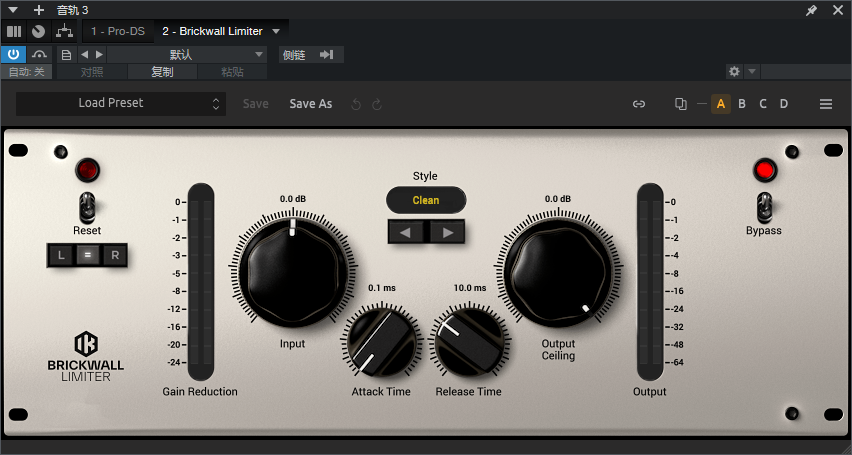The height and width of the screenshot is (455, 852).
Task: Expand the triangle menu before 音轨 3
Action: click(14, 10)
